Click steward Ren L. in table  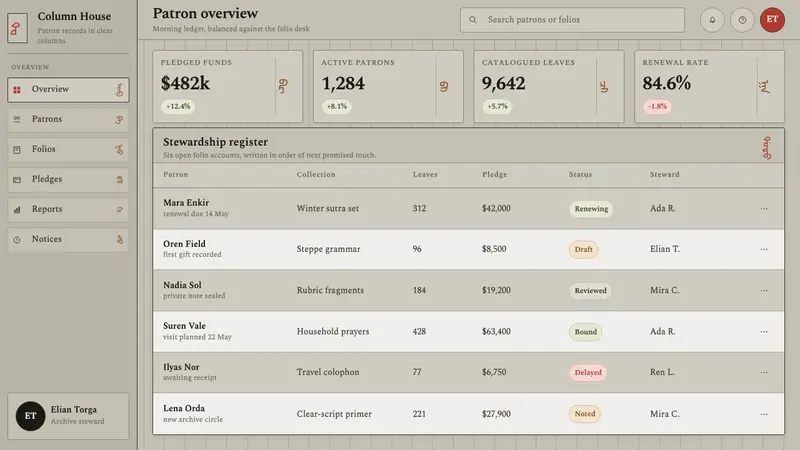[x=662, y=372]
